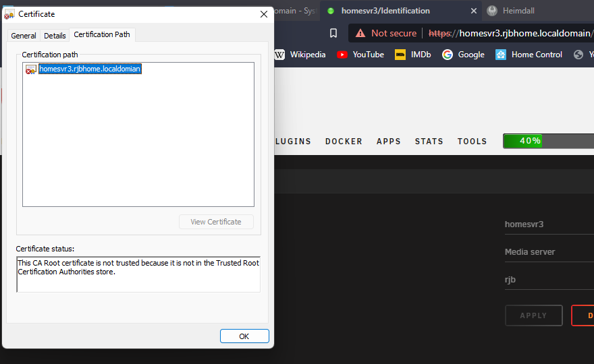Viewport: 594px width, 364px height.
Task: Switch to the General tab in Certificate dialog
Action: point(24,36)
